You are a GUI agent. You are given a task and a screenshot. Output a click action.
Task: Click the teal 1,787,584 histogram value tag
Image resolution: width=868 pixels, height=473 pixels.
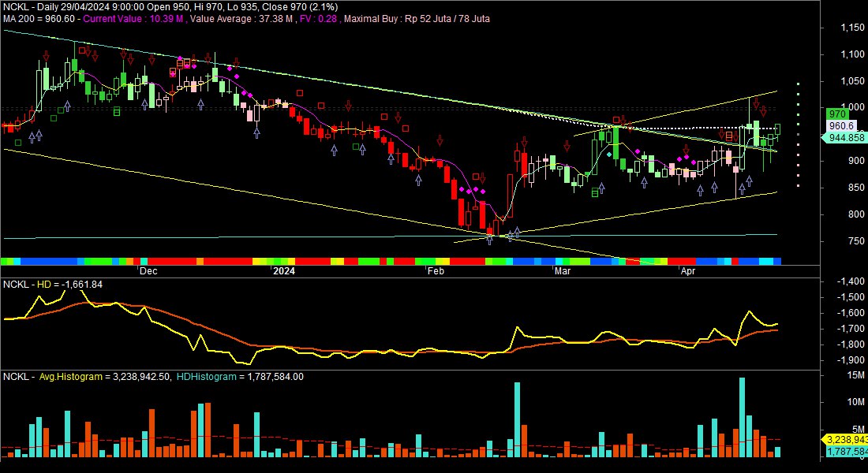(x=846, y=452)
